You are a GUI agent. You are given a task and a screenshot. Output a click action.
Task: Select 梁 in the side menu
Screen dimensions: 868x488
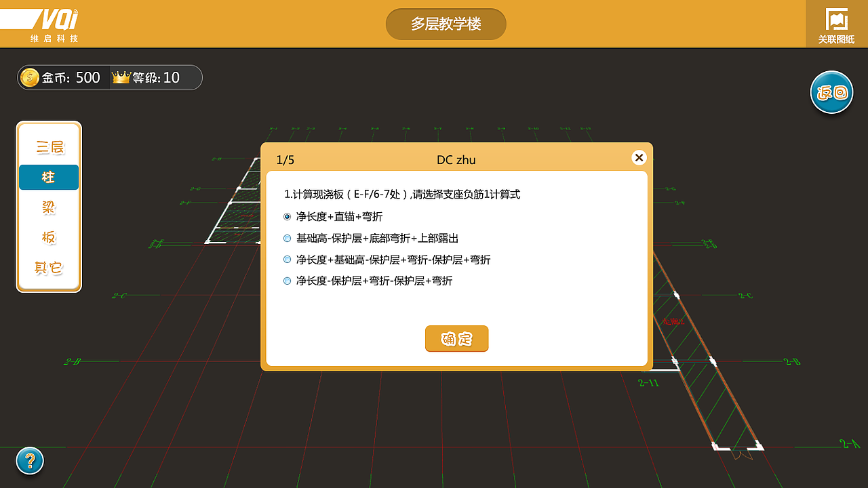click(x=49, y=207)
